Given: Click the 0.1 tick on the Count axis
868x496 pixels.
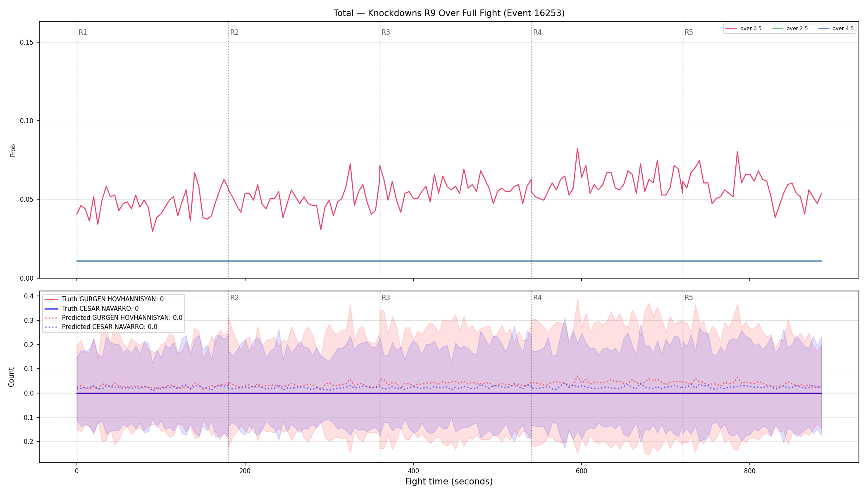Looking at the screenshot, I should [x=29, y=369].
